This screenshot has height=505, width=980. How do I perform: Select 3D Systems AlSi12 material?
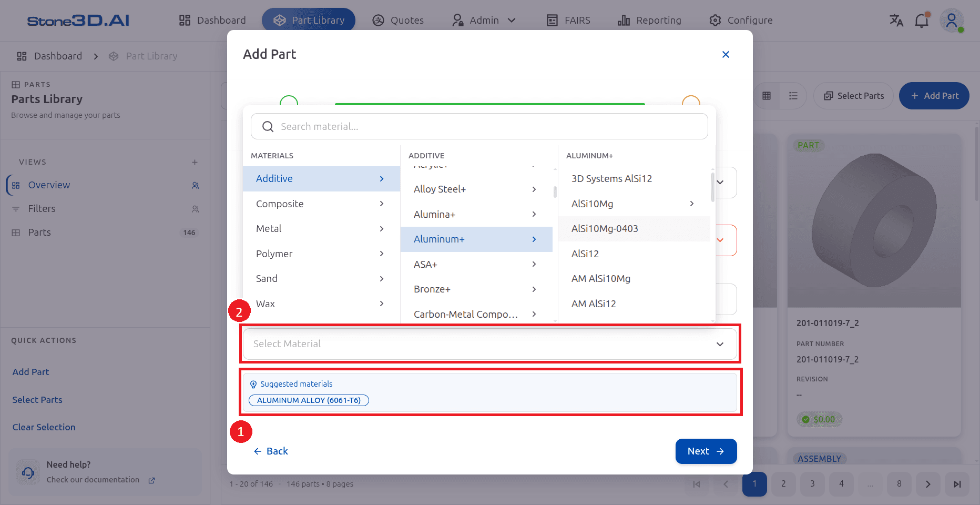click(x=634, y=179)
